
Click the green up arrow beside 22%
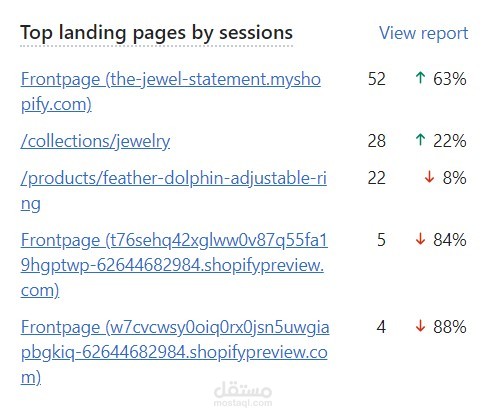coord(420,140)
